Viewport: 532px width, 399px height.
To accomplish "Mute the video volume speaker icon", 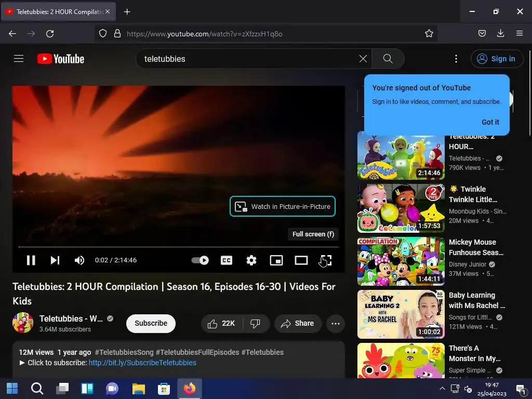I will click(x=79, y=260).
